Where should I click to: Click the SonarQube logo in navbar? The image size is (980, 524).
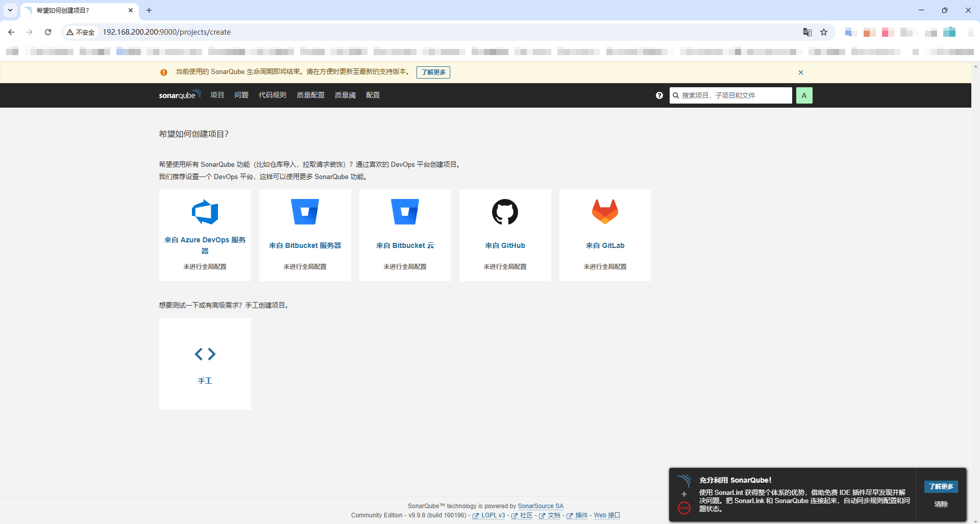(180, 95)
